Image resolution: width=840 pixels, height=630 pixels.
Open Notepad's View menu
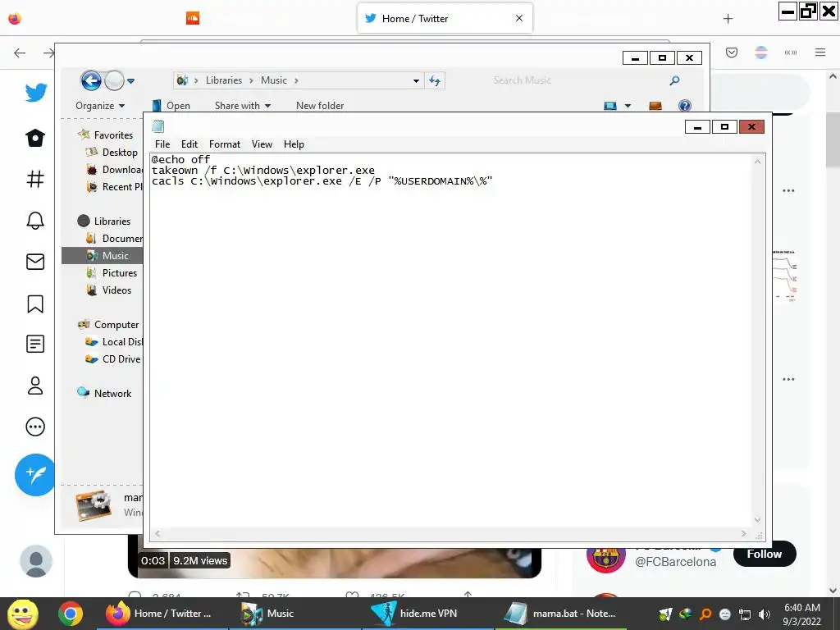(262, 144)
